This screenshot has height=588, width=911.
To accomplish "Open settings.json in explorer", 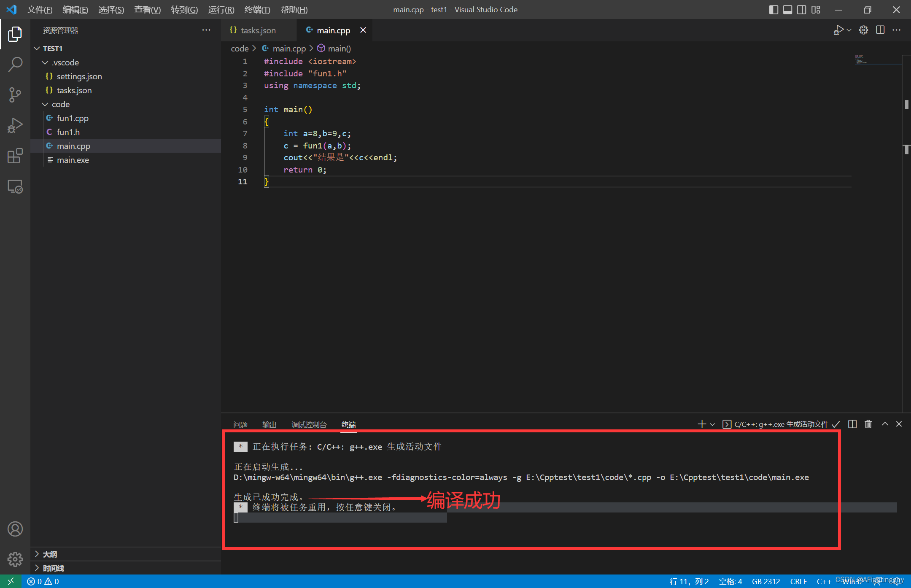I will [126, 76].
